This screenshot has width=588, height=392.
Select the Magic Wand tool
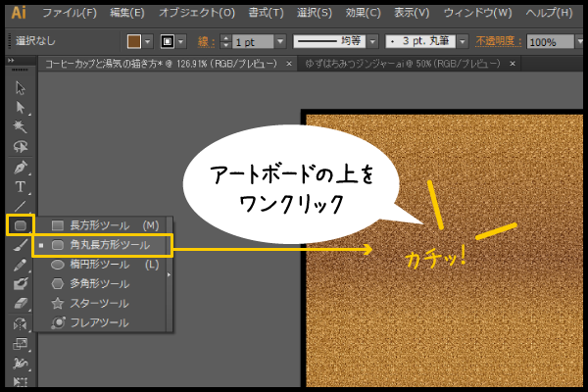tap(20, 127)
